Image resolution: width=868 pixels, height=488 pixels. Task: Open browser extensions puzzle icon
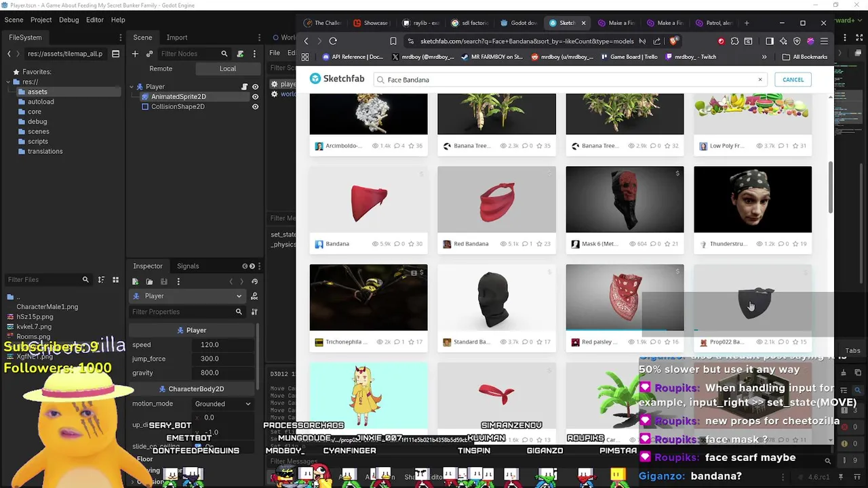point(735,41)
